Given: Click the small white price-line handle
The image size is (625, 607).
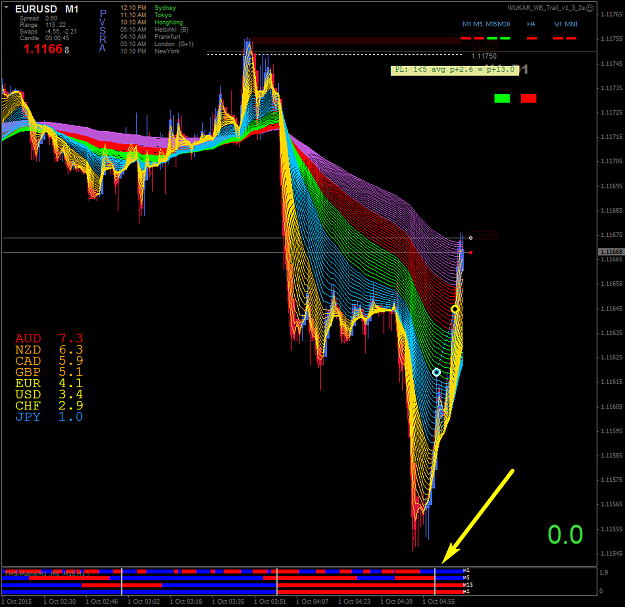Looking at the screenshot, I should coord(471,238).
